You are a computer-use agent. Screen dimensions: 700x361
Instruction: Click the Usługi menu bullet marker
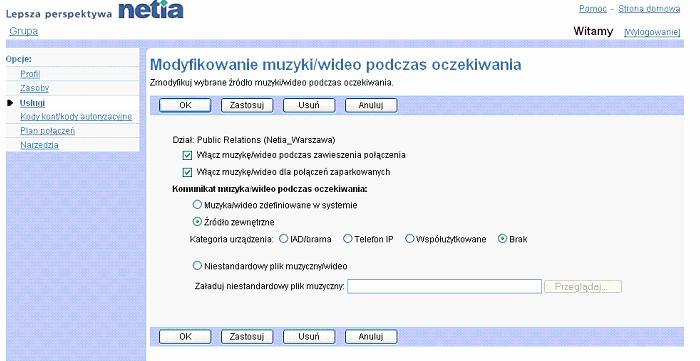11,103
